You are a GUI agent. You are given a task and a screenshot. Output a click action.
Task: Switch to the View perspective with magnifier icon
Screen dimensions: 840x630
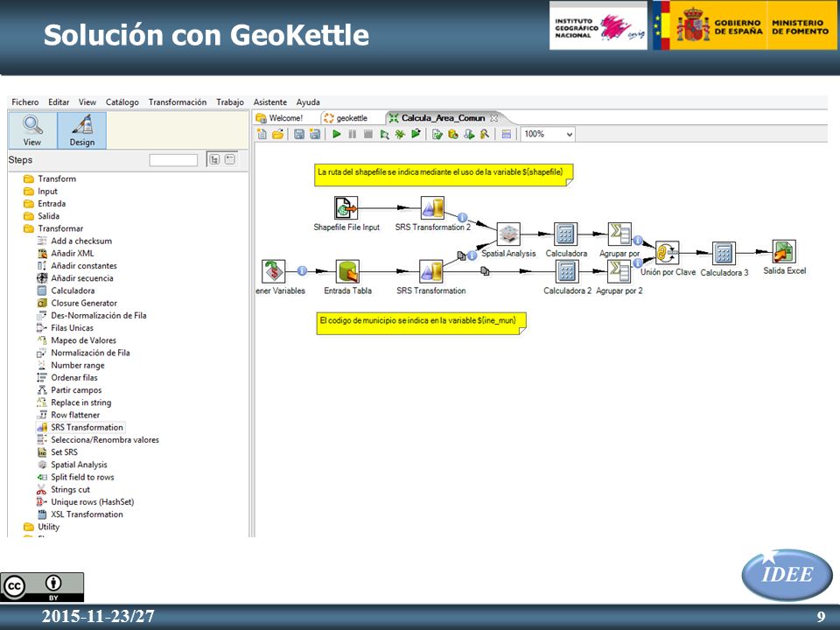(32, 130)
